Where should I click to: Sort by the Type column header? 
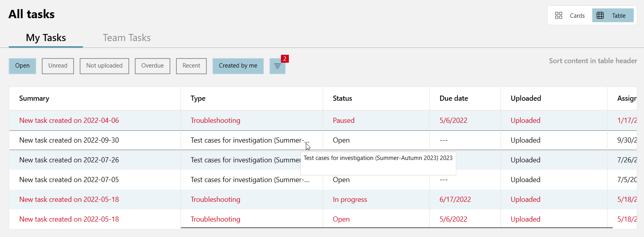[x=198, y=98]
